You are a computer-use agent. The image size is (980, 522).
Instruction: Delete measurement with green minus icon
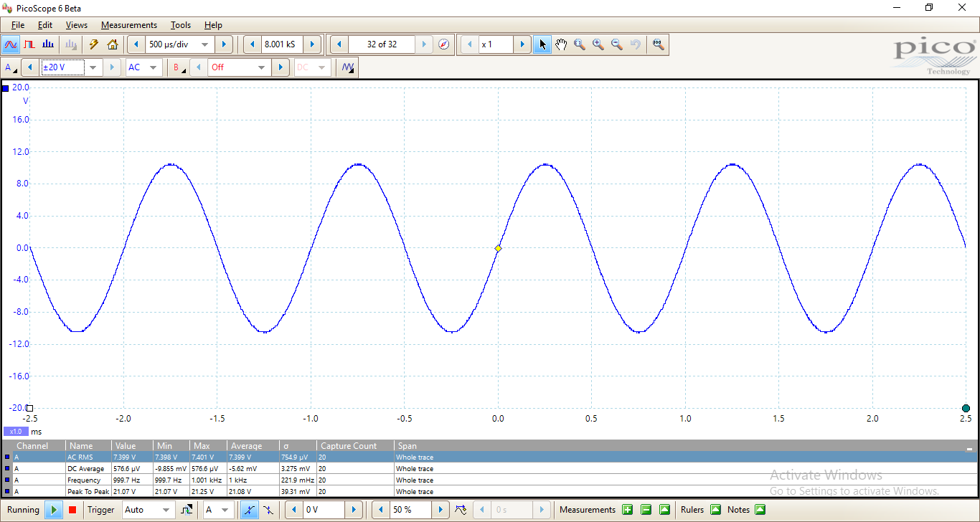(646, 510)
